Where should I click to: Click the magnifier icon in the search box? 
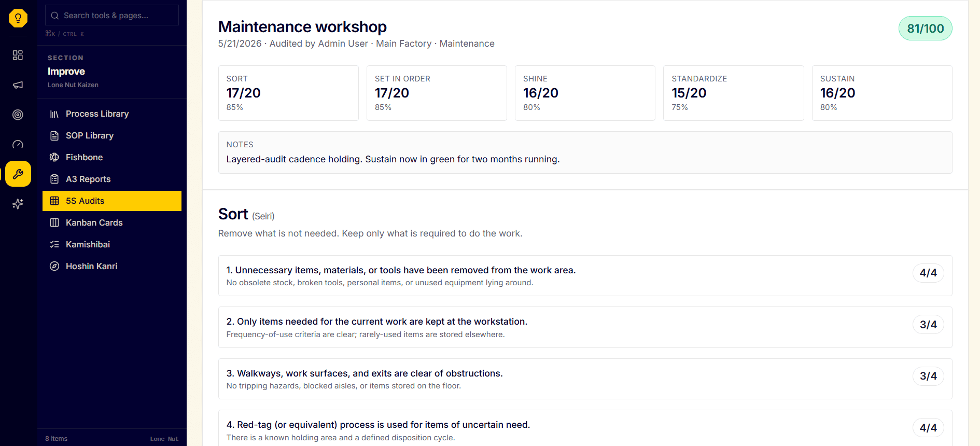click(x=55, y=16)
